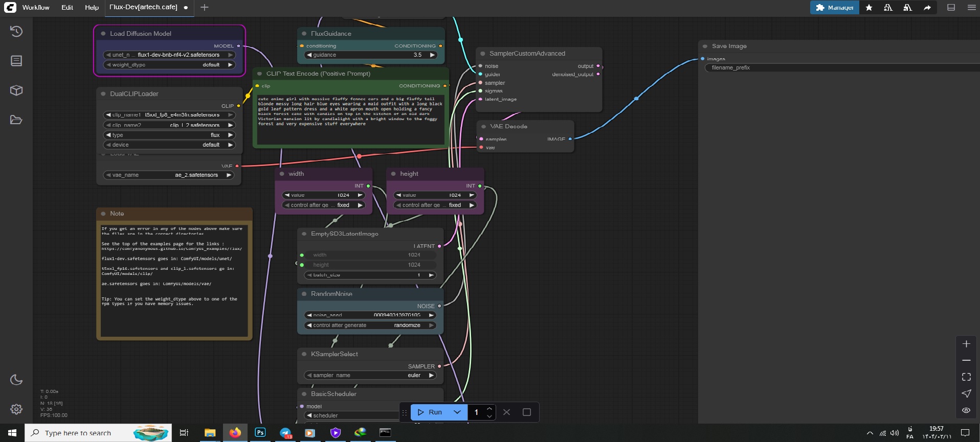
Task: Open settings gear in sidebar
Action: [x=16, y=409]
